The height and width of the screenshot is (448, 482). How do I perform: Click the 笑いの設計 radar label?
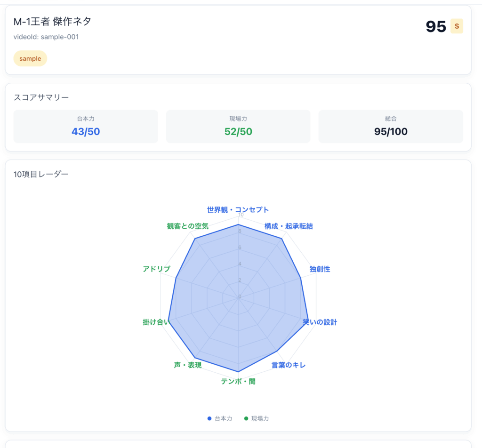[320, 322]
